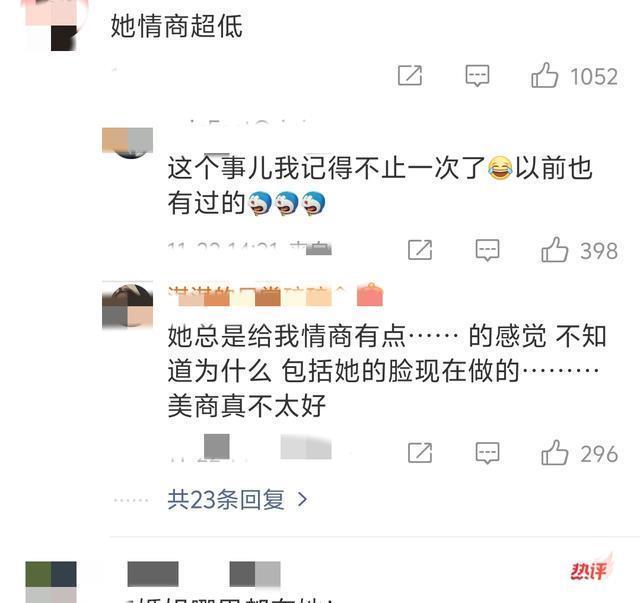Like the reply with 398 likes
This screenshot has height=603, width=640.
[554, 249]
